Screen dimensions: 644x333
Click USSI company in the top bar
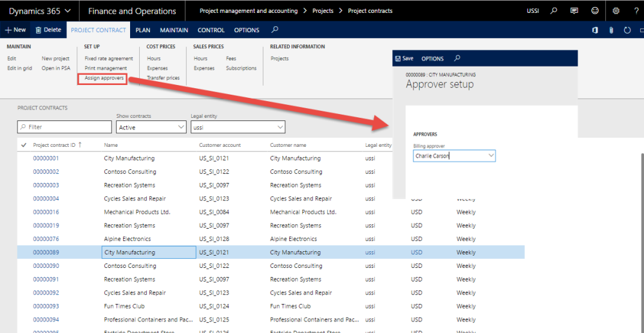[x=533, y=11]
